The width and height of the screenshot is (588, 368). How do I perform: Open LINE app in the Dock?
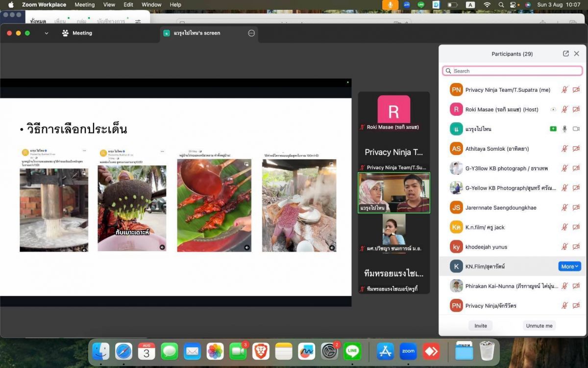pos(352,351)
